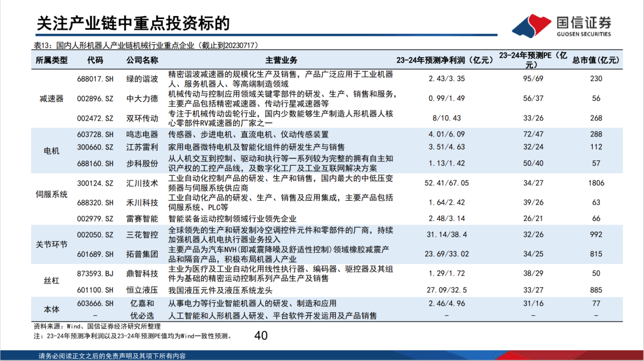The height and width of the screenshot is (361, 644).
Task: Click the 本体 category cell
Action: click(51, 309)
